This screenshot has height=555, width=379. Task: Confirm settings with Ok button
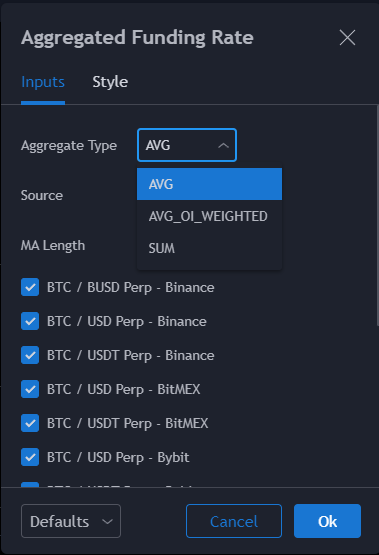(x=327, y=521)
